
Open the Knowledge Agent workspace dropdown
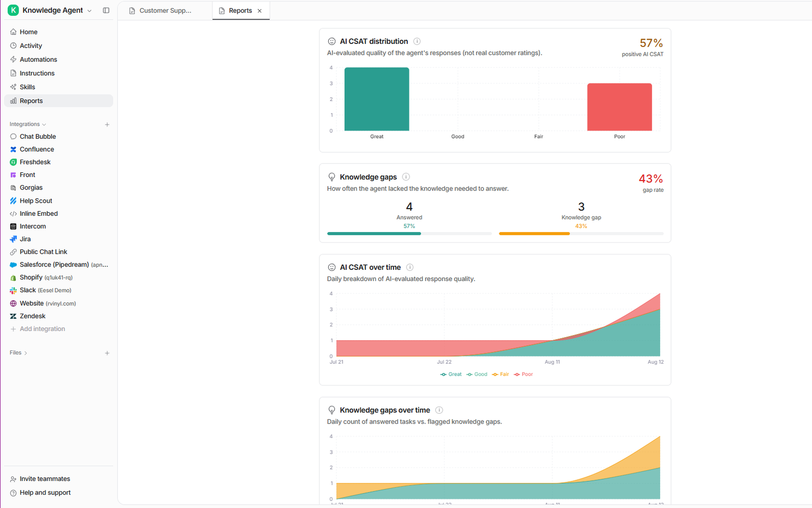coord(89,11)
